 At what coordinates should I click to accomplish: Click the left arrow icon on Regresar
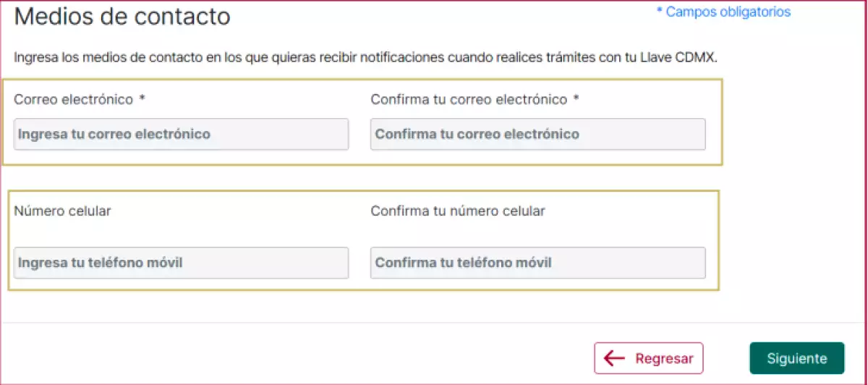(x=614, y=358)
